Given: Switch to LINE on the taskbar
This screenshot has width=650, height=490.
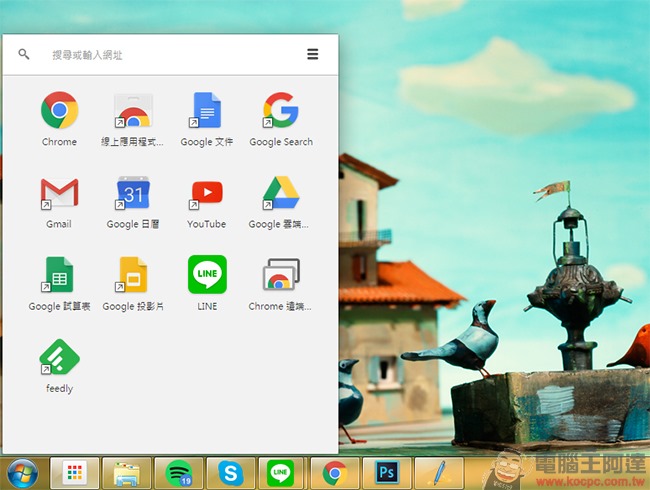Looking at the screenshot, I should [x=281, y=473].
